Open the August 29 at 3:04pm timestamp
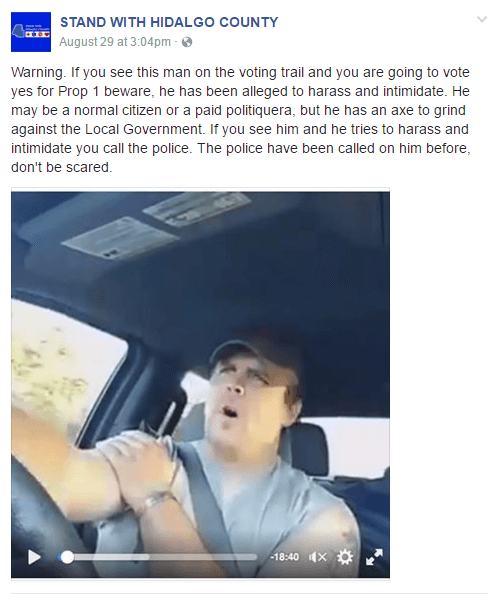 115,42
